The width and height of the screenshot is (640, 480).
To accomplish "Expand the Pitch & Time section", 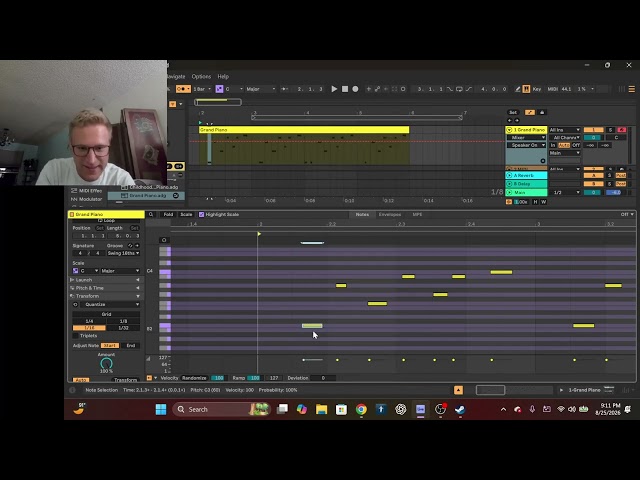I will click(x=105, y=288).
